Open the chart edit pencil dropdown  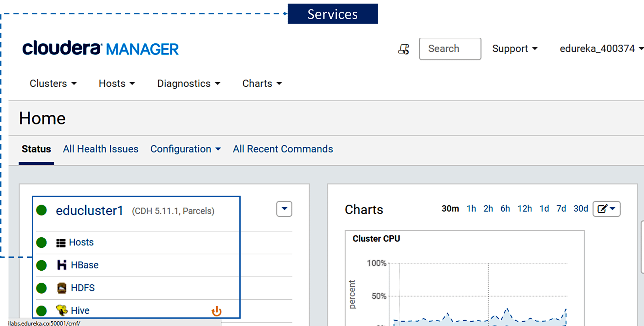(x=606, y=209)
